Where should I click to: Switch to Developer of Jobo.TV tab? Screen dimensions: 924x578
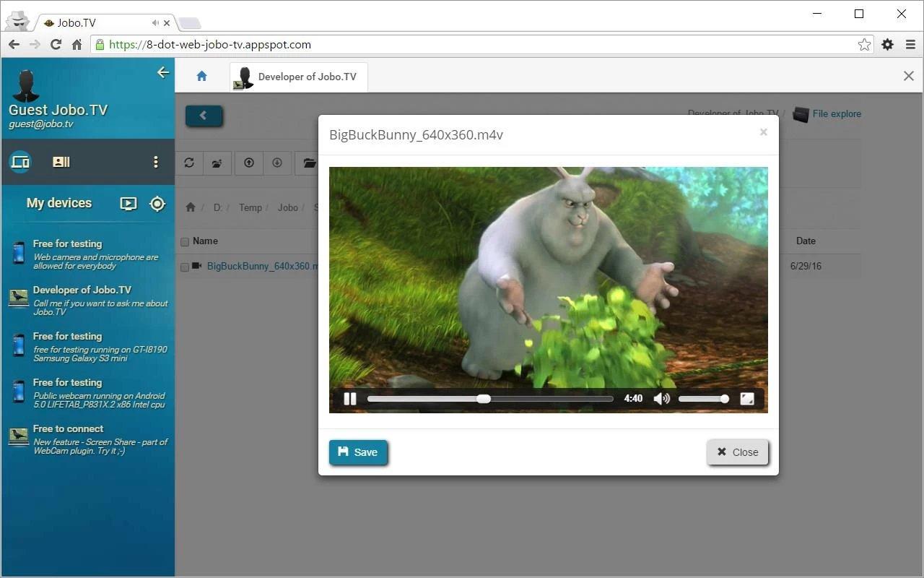tap(299, 77)
